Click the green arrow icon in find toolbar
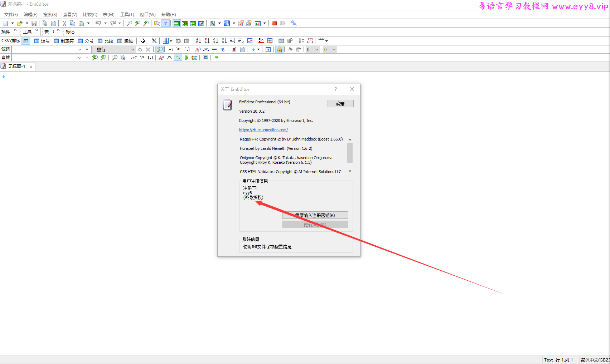This screenshot has width=610, height=364. [x=217, y=58]
